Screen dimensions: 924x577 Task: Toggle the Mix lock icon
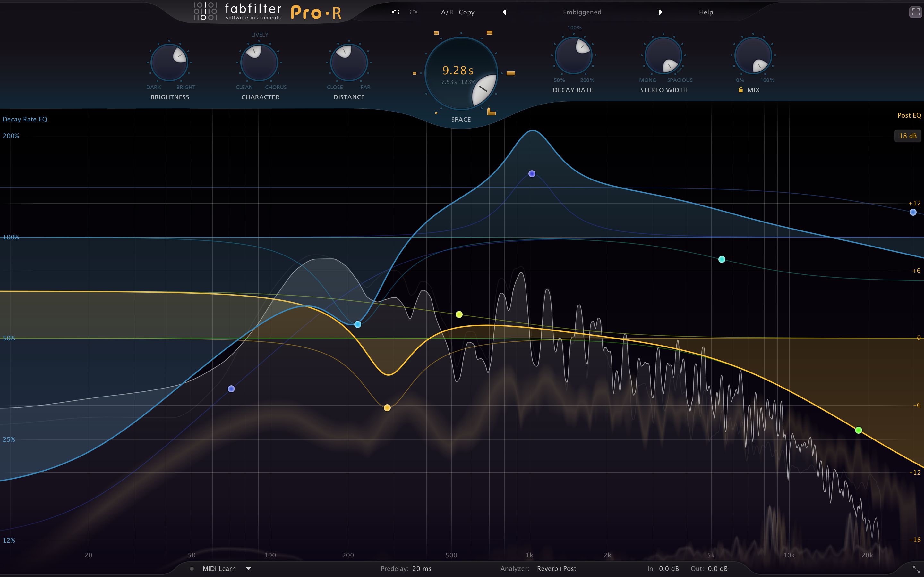tap(740, 90)
